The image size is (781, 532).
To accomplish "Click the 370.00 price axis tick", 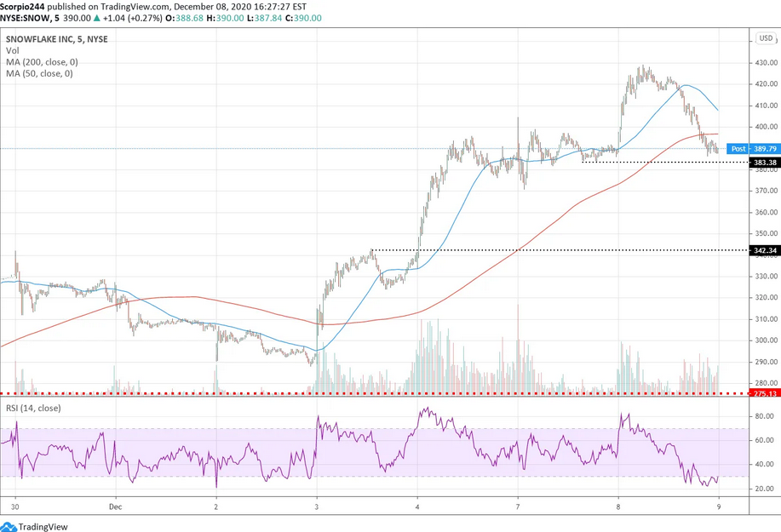I will (x=766, y=191).
